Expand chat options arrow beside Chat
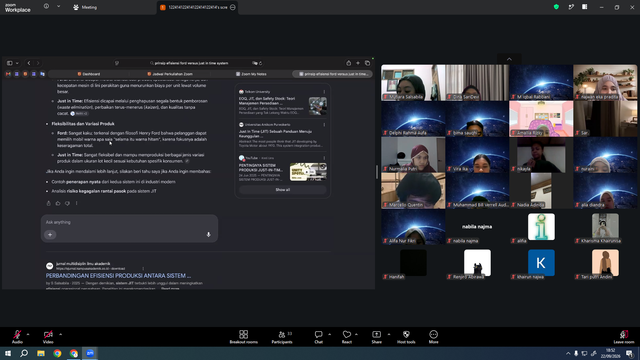640x360 pixels. tap(329, 334)
